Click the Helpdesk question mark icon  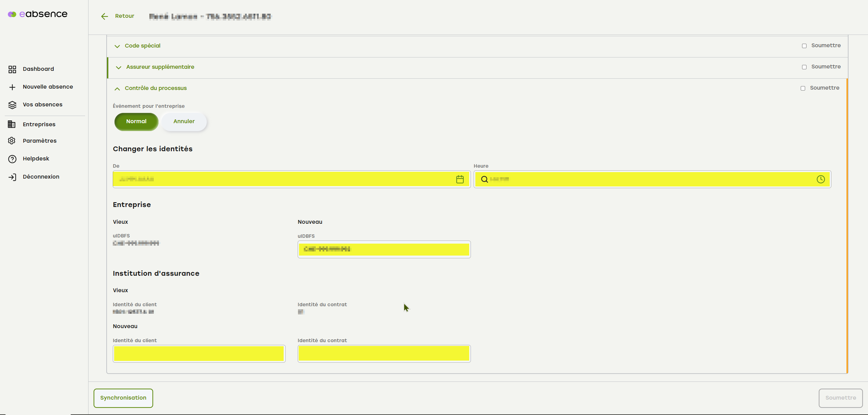[12, 159]
